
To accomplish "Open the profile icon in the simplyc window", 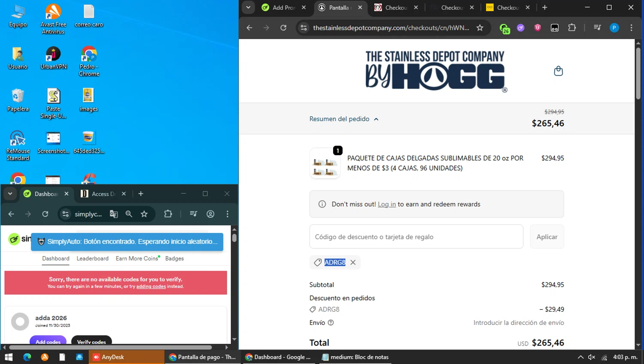I will pyautogui.click(x=210, y=214).
